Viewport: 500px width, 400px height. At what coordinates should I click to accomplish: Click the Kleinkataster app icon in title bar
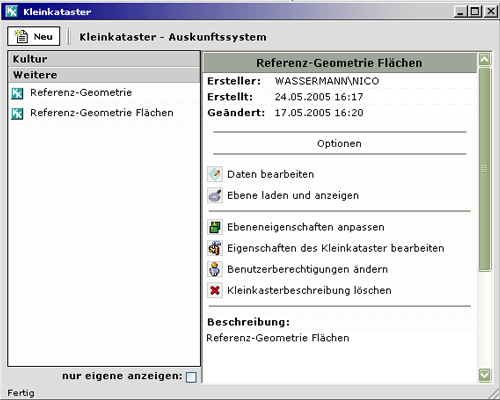pos(12,11)
